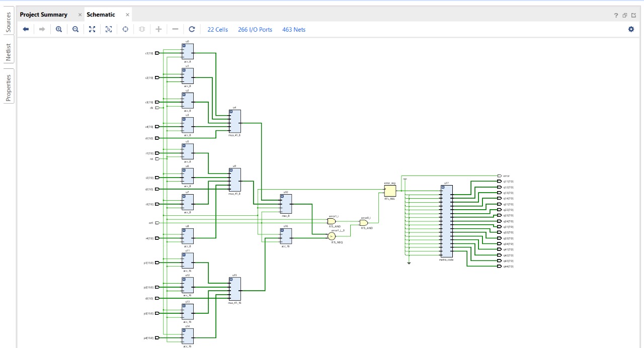Click the back navigation arrow in the schematic toolbar
The width and height of the screenshot is (644, 348).
tap(25, 29)
